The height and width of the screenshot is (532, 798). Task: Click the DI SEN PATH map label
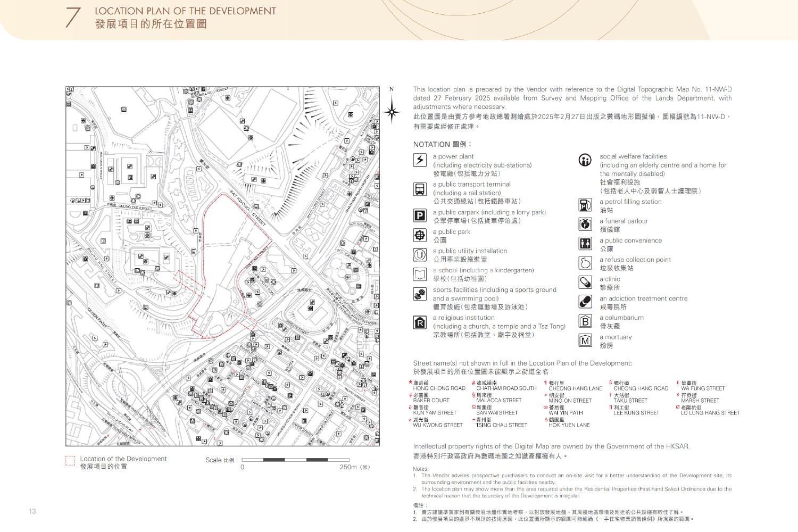pyautogui.click(x=97, y=317)
